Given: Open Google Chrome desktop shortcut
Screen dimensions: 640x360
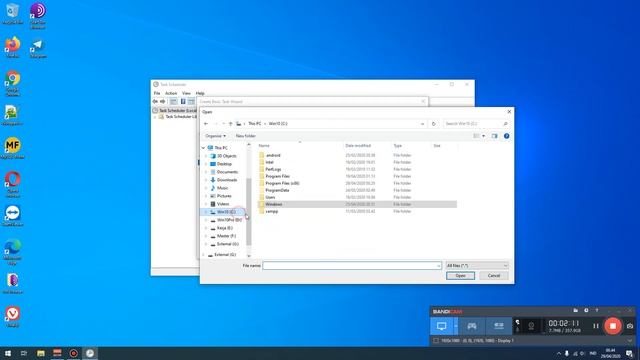Looking at the screenshot, I should (13, 83).
